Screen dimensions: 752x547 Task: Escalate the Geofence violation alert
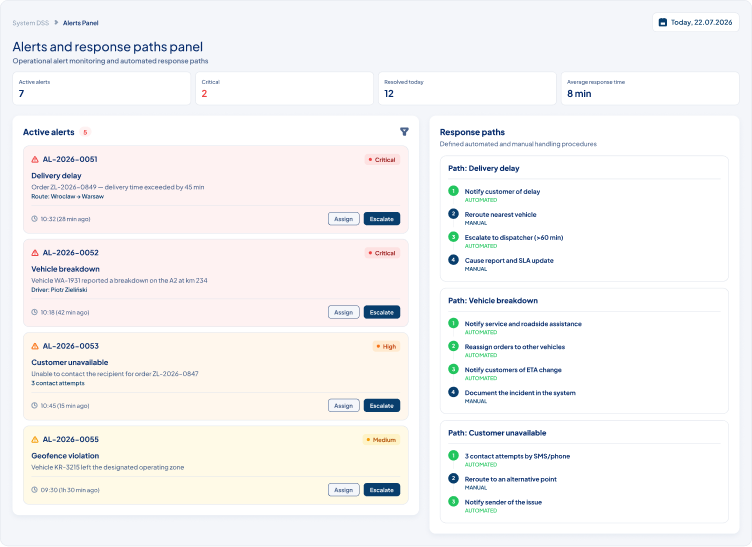pyautogui.click(x=382, y=490)
